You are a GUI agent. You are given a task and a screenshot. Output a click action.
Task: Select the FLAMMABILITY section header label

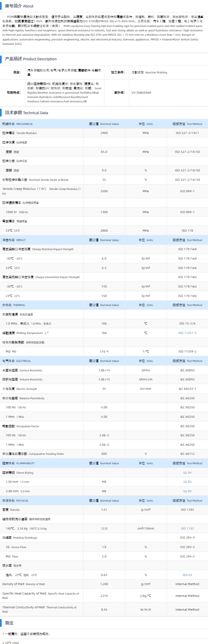click(19, 463)
